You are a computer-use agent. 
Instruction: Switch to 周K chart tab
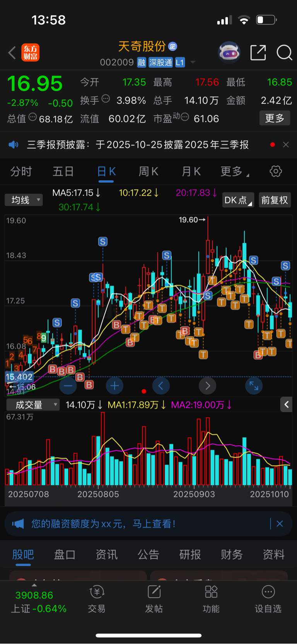tap(148, 171)
